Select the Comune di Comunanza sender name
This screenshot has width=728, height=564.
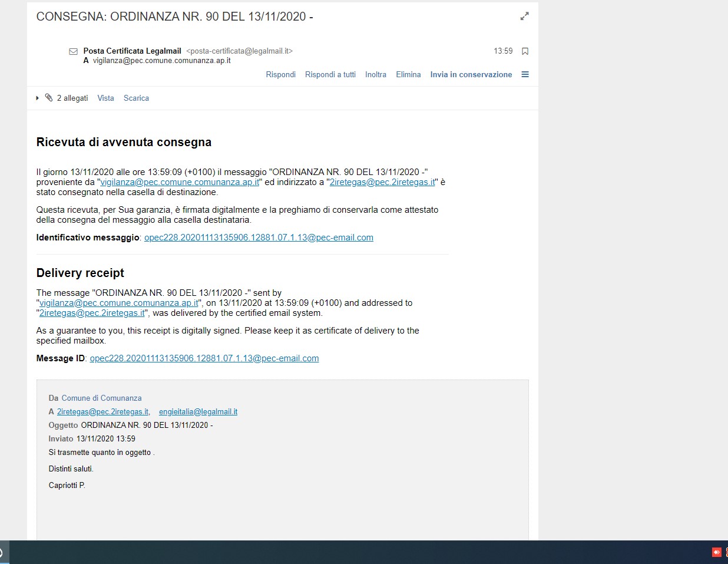pos(101,398)
